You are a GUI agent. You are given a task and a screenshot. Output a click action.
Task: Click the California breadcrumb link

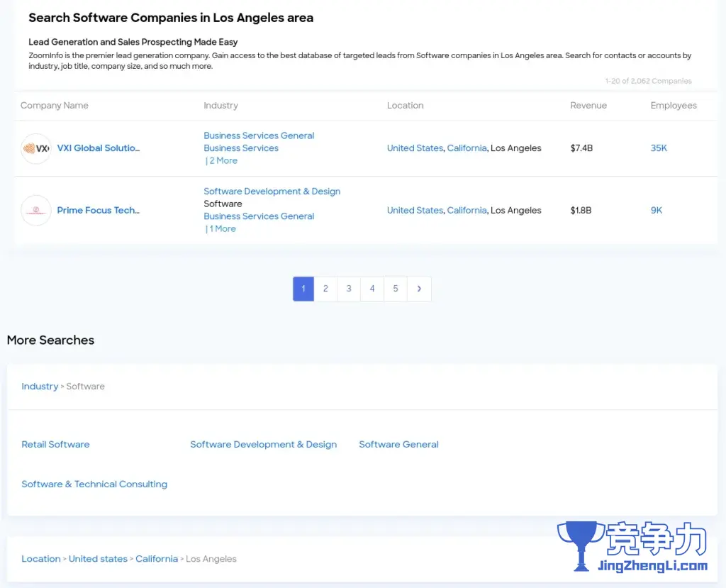point(157,559)
